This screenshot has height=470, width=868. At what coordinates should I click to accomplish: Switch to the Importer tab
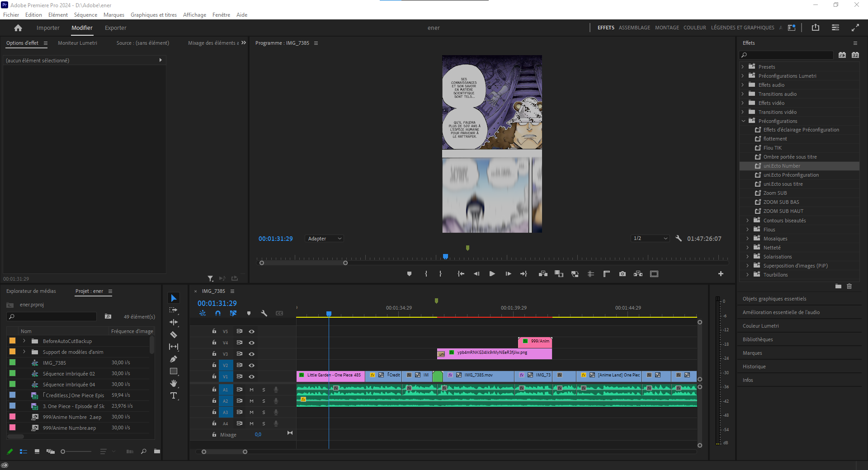coord(48,28)
